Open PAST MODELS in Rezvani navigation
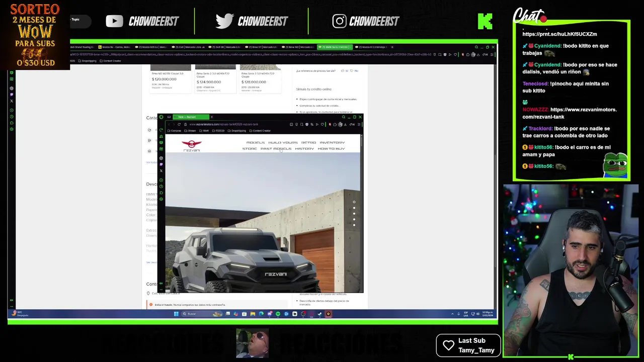The width and height of the screenshot is (644, 362). [x=276, y=149]
